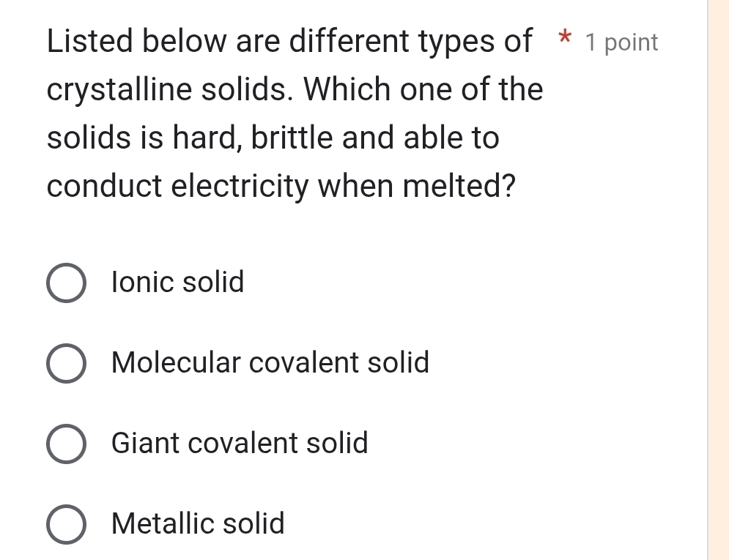This screenshot has height=560, width=729.
Task: Click the circle beside Metallic solid
Action: [66, 525]
